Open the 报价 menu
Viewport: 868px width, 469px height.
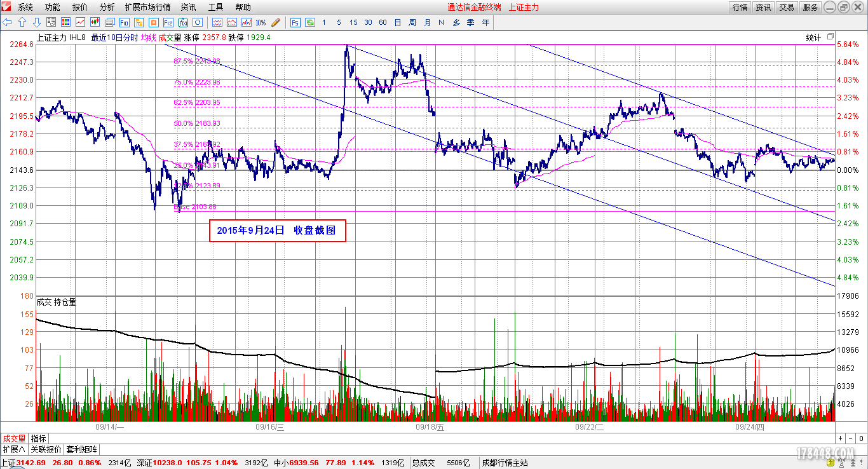pos(80,7)
